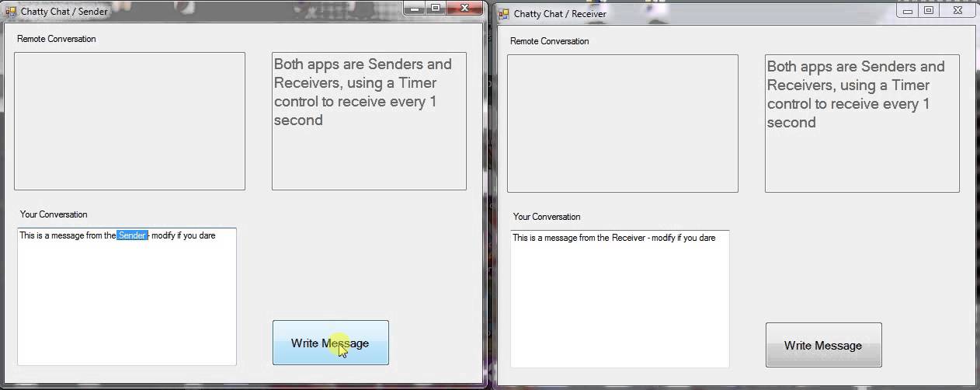Click 'Your Conversation' label in Receiver window

pos(547,217)
